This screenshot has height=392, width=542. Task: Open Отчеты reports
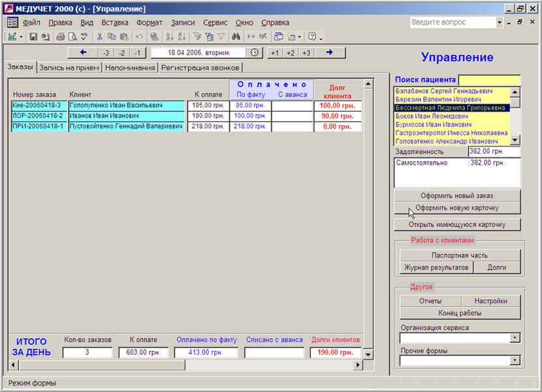pyautogui.click(x=430, y=301)
